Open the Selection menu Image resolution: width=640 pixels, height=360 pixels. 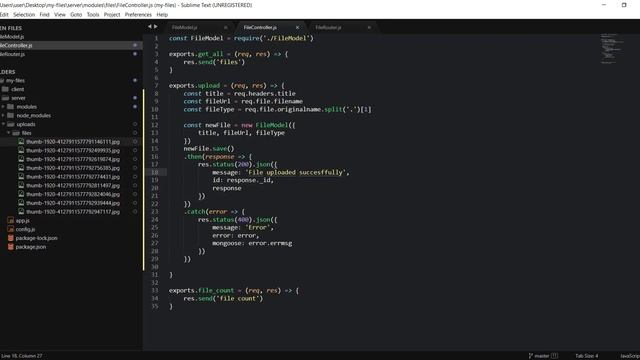point(24,15)
